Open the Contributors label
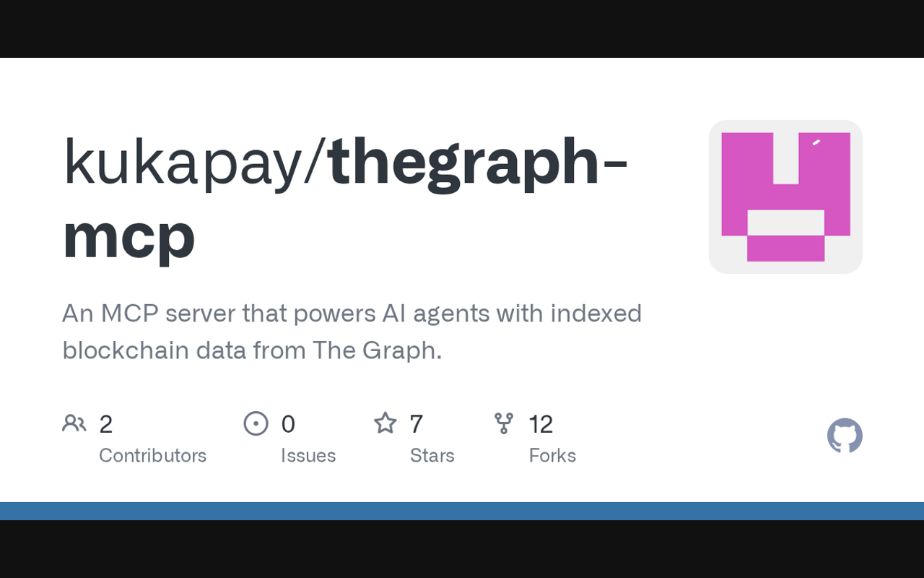 pos(152,455)
